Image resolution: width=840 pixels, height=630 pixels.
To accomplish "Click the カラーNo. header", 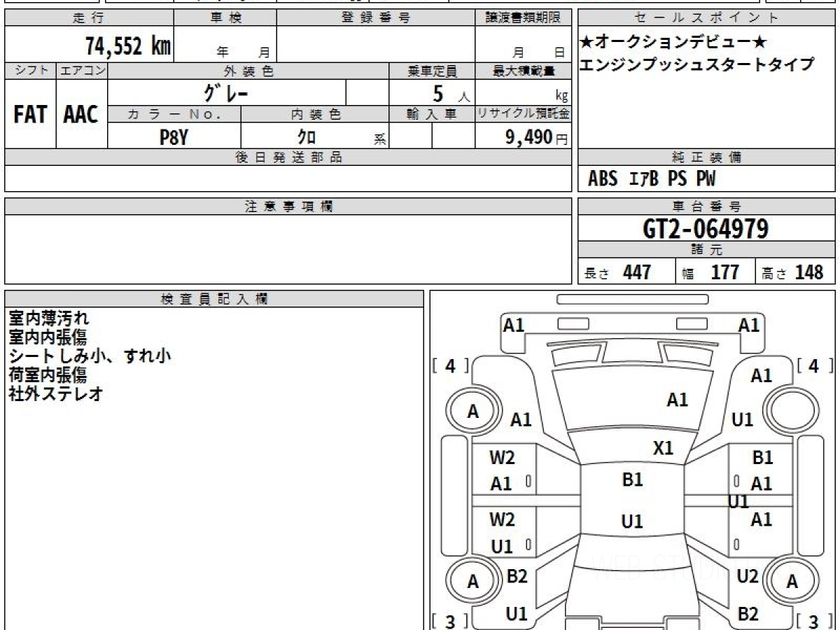I will 174,114.
